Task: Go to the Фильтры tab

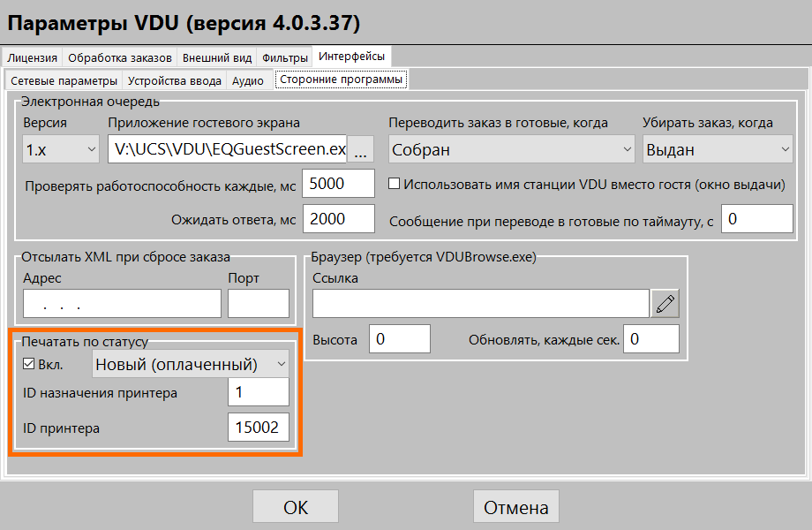Action: [285, 57]
